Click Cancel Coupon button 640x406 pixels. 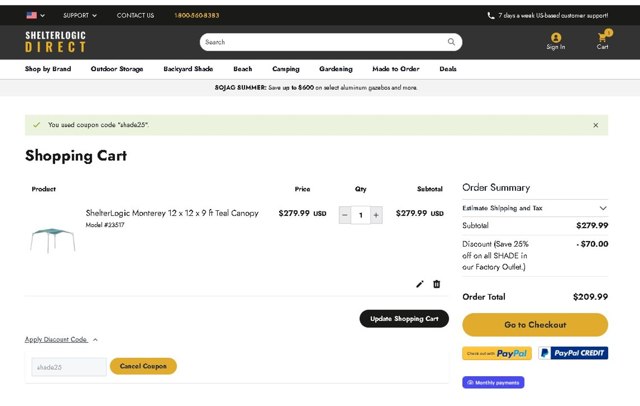coord(143,366)
